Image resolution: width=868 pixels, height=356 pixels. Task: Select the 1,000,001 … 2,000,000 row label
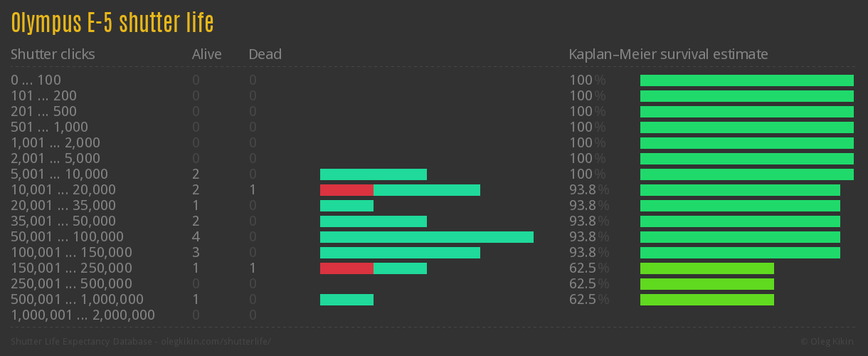tap(83, 315)
